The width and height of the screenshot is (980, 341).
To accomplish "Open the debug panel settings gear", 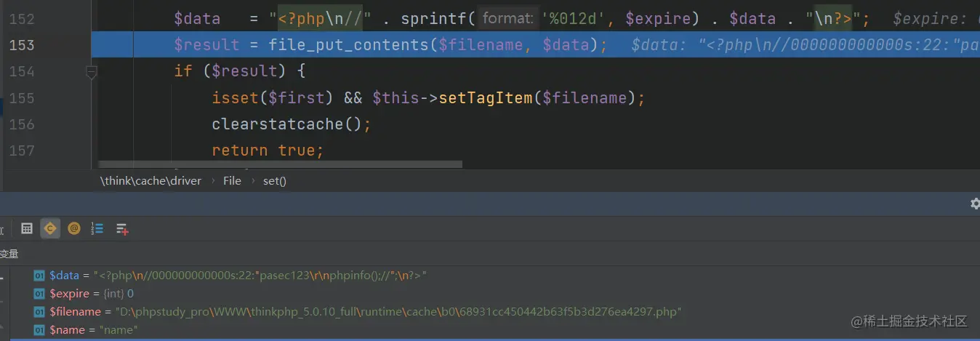I will click(x=975, y=204).
